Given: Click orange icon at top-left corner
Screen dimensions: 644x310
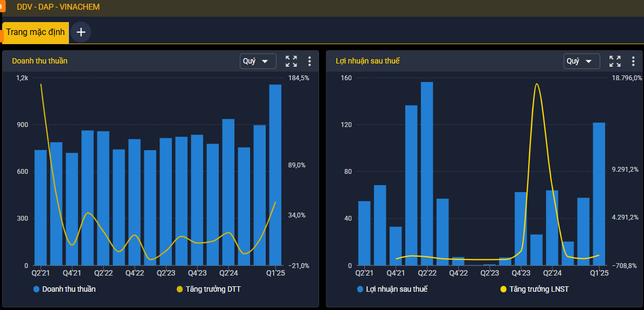Looking at the screenshot, I should click(3, 6).
